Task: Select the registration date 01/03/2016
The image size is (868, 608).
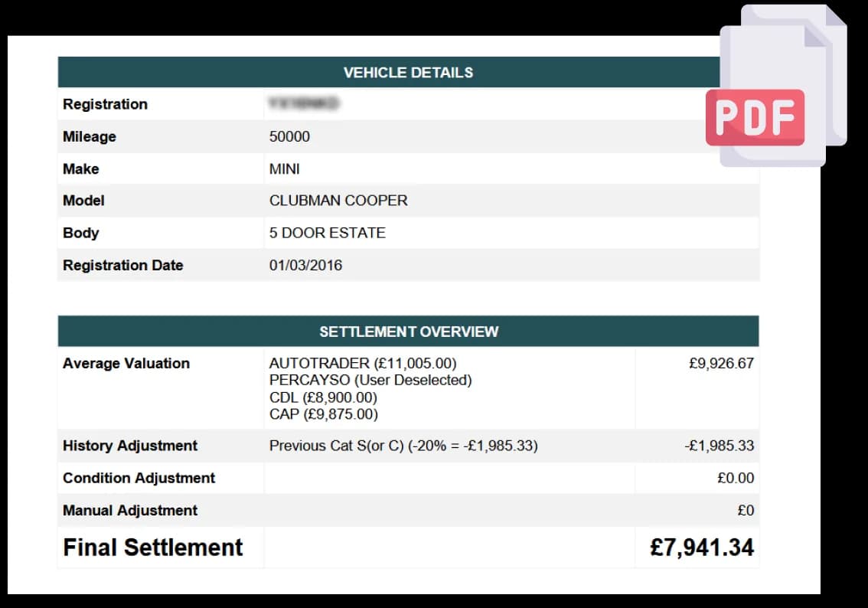Action: pos(305,265)
